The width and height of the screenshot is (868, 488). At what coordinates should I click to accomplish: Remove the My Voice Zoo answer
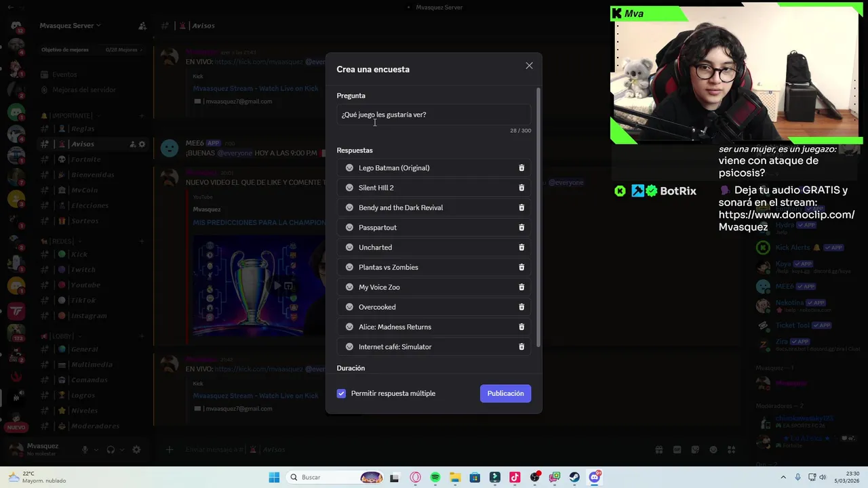(521, 287)
